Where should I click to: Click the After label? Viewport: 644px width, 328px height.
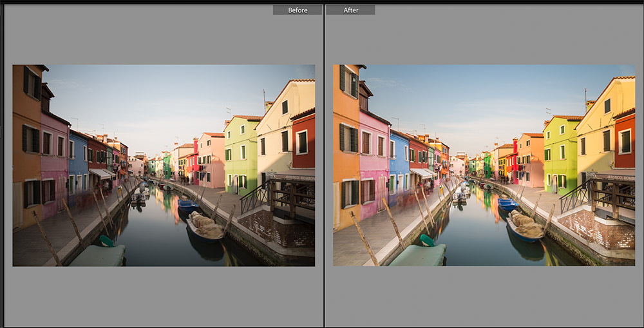[x=351, y=10]
